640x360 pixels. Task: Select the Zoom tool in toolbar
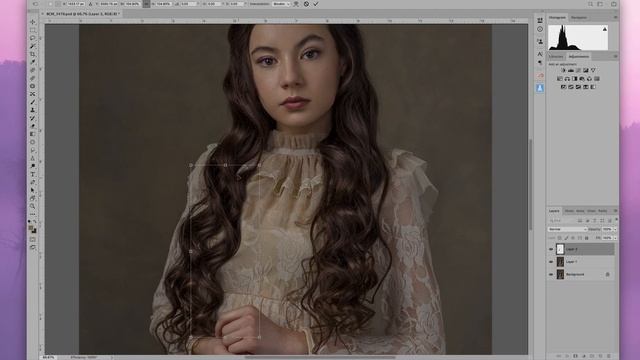click(33, 206)
